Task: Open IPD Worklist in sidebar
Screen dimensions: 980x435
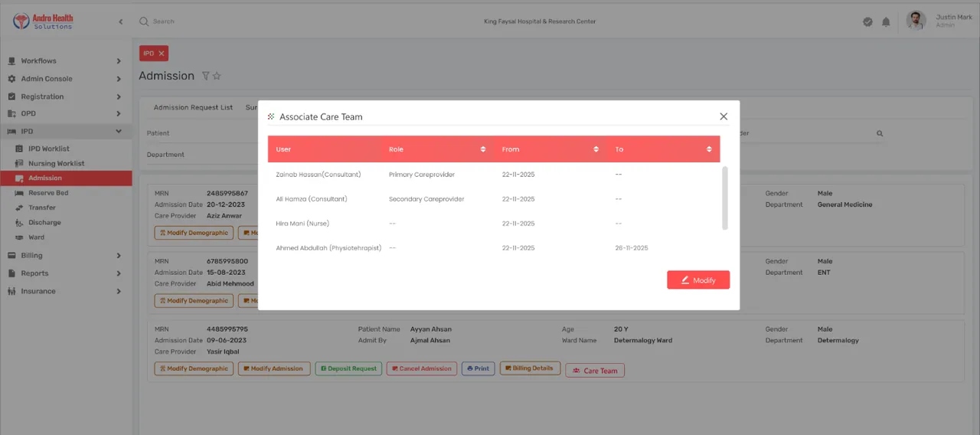Action: coord(49,149)
